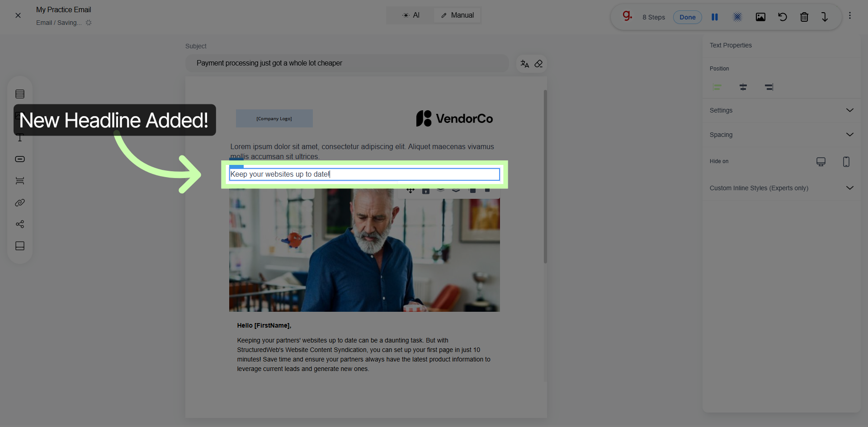This screenshot has height=427, width=868.
Task: Click the 8 Steps counter label
Action: tap(654, 17)
